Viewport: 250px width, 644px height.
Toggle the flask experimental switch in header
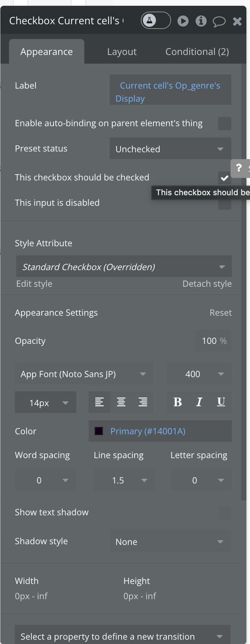pyautogui.click(x=156, y=21)
